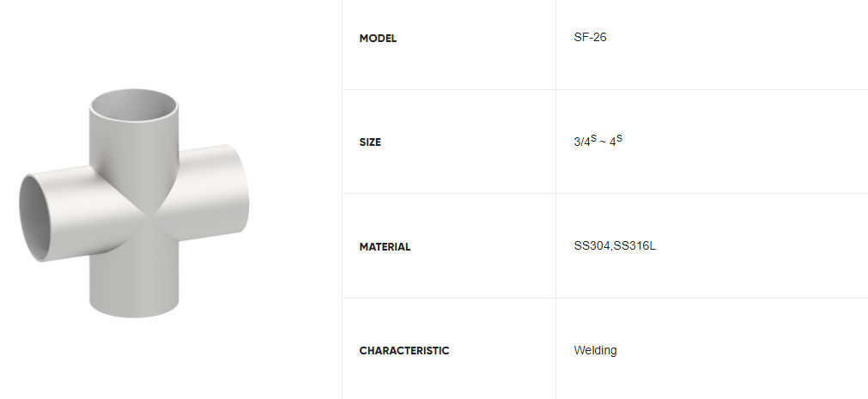Screen dimensions: 868x399
Task: Click the superscript S after the 4
Action: pyautogui.click(x=619, y=138)
